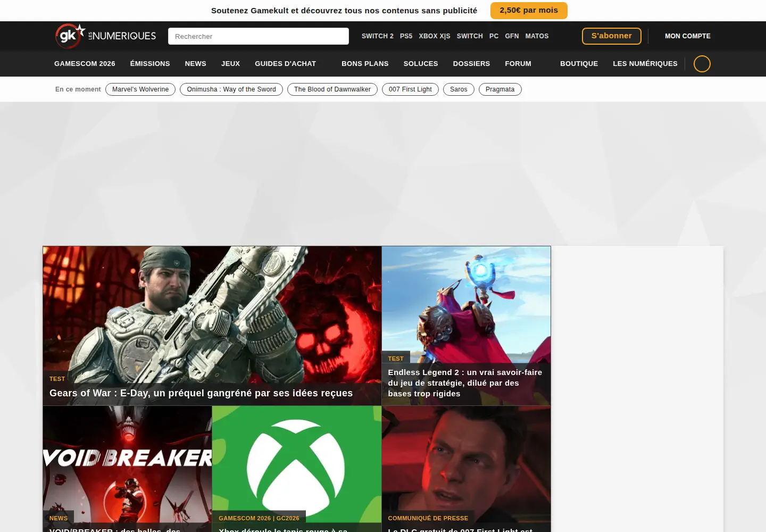
Task: Open GAMESCOM 2026 menu item
Action: [x=85, y=64]
